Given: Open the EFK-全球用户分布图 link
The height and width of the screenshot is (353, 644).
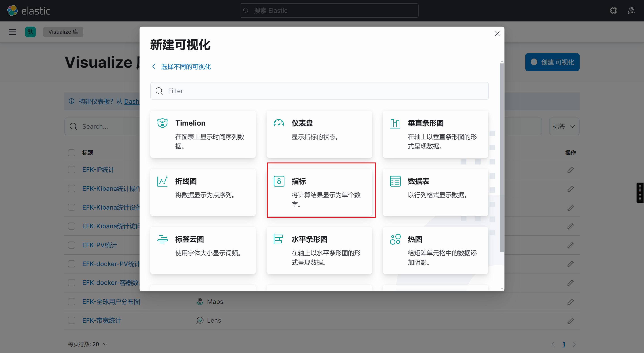Looking at the screenshot, I should pyautogui.click(x=111, y=302).
